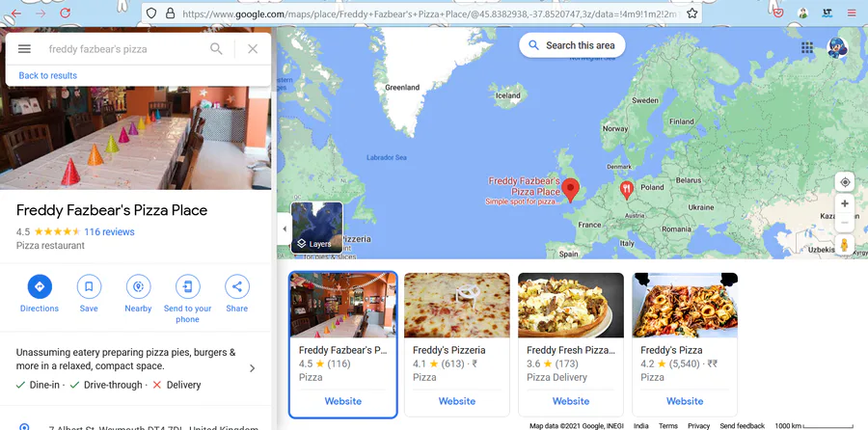Image resolution: width=868 pixels, height=430 pixels.
Task: Clear the search with X button
Action: [x=253, y=49]
